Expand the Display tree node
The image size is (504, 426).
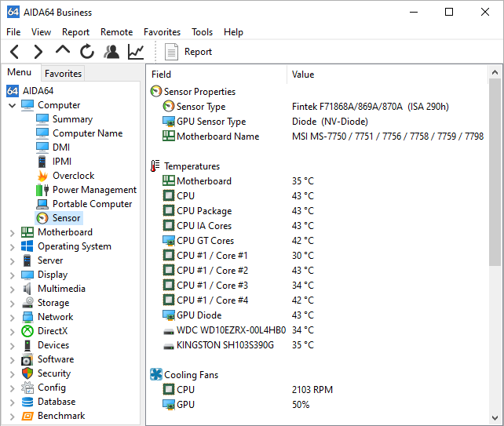(x=13, y=275)
